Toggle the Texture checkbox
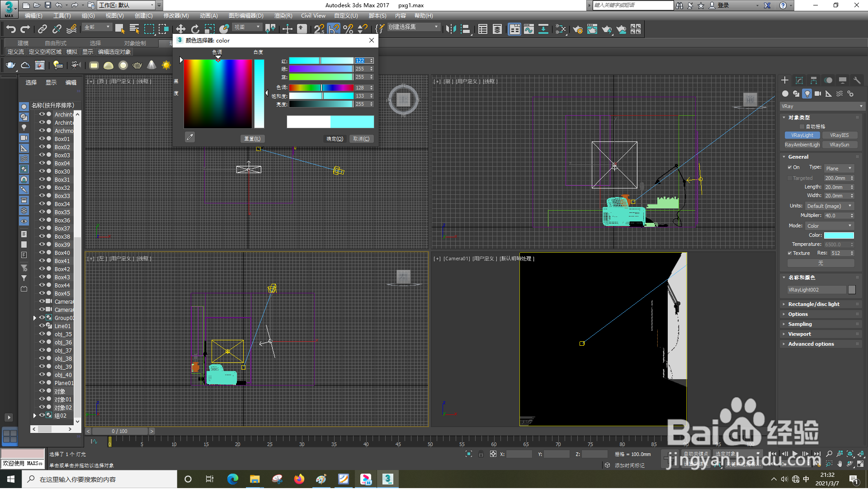The image size is (868, 489). (x=790, y=254)
